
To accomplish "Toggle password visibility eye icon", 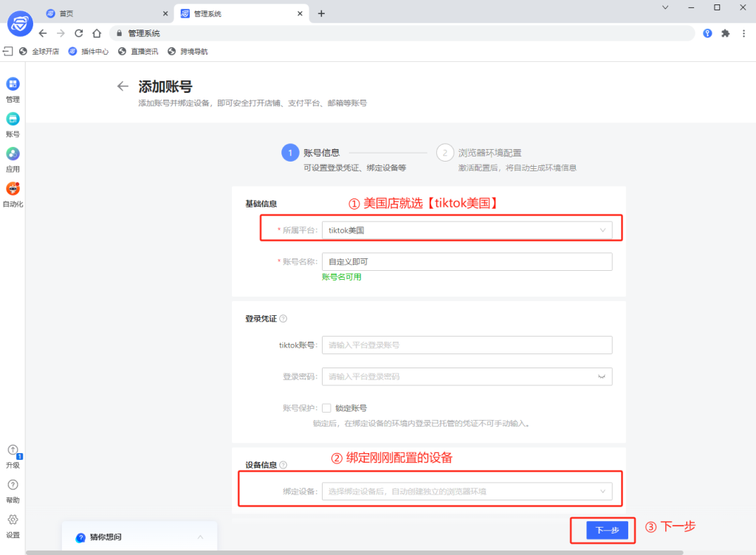I will point(601,376).
